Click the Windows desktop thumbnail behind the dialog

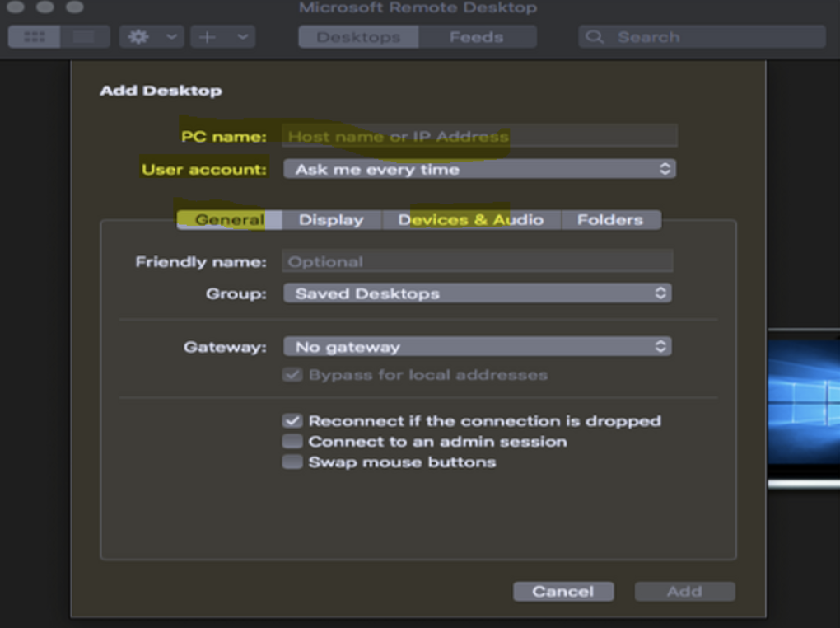804,402
